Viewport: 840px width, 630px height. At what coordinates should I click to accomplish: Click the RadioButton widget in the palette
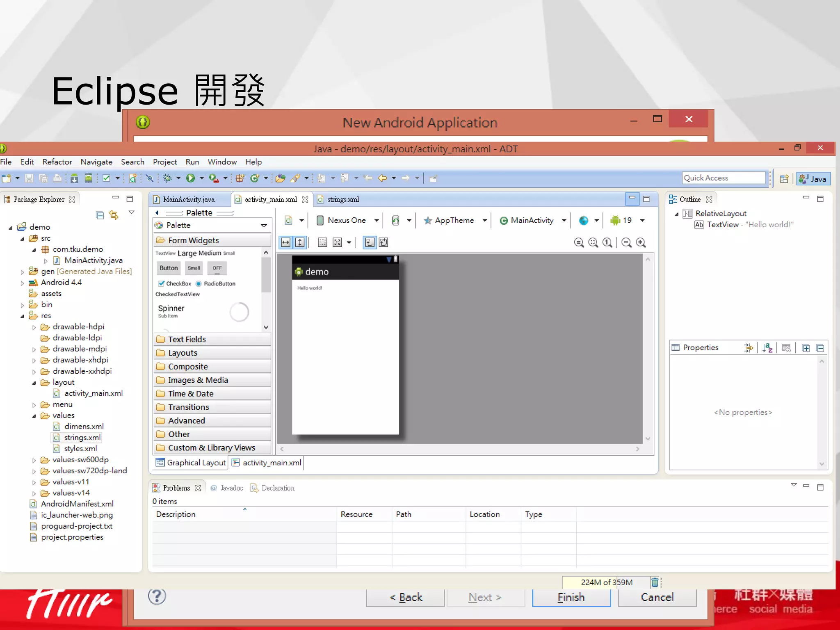216,283
